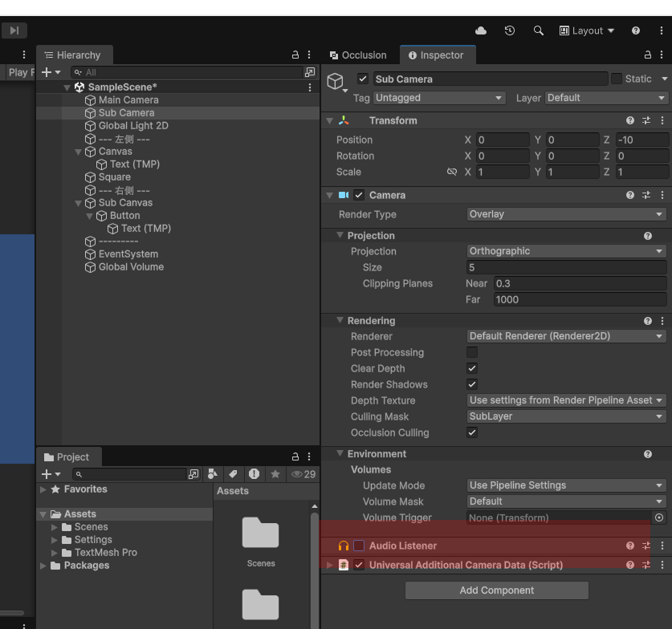Open Transform component help icon

tap(630, 120)
